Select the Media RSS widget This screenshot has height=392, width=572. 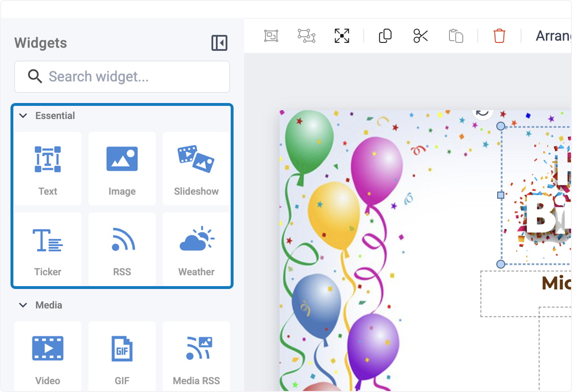coord(196,357)
